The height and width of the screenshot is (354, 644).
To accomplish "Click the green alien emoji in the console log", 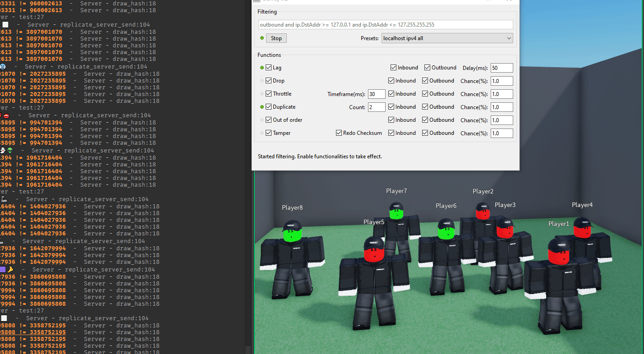I will (10, 150).
